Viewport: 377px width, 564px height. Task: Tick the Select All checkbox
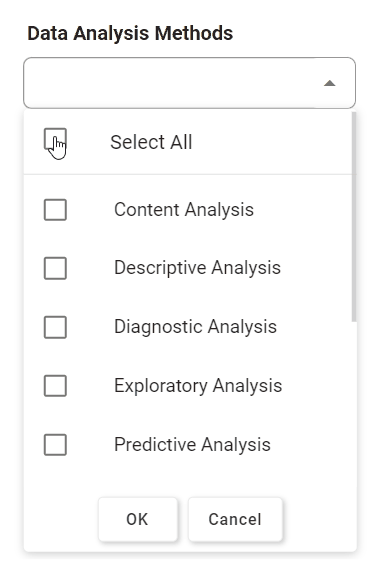pyautogui.click(x=55, y=139)
